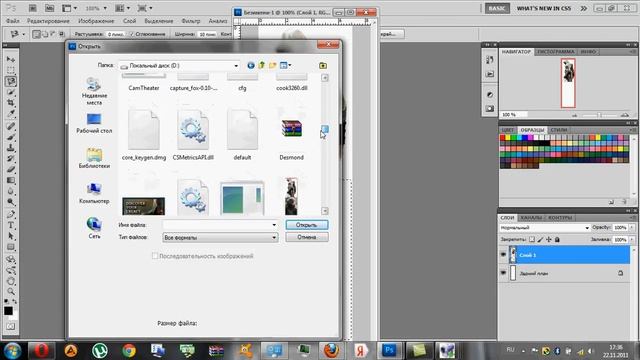640x360 pixels.
Task: Click the Отмена button
Action: coord(307,237)
